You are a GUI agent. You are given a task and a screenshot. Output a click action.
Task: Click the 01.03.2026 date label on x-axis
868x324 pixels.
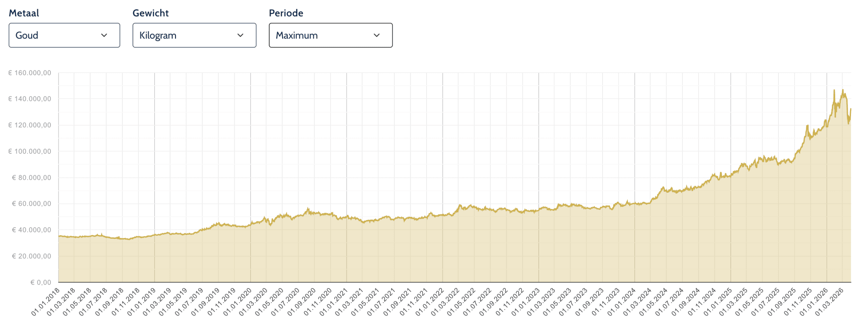pyautogui.click(x=829, y=302)
